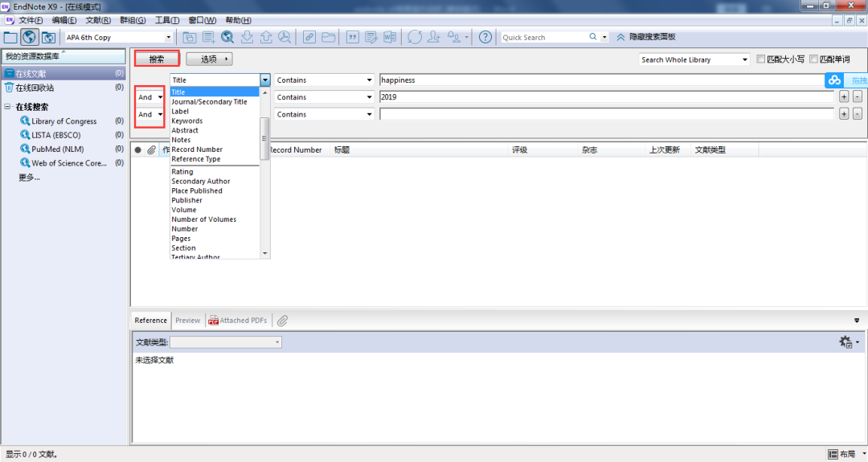The height and width of the screenshot is (462, 868).
Task: Click into happiness search text field
Action: [x=604, y=80]
